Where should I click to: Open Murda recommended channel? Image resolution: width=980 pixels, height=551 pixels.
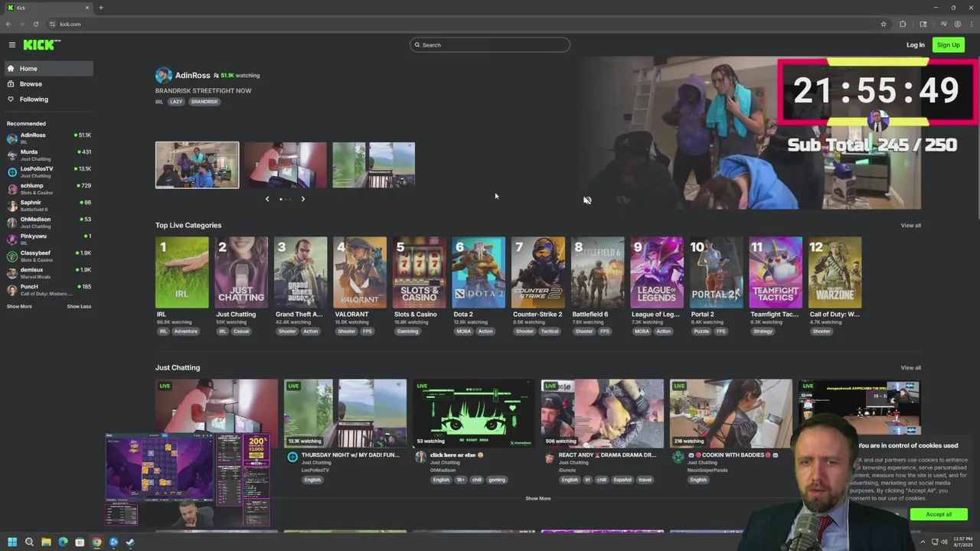click(x=48, y=155)
